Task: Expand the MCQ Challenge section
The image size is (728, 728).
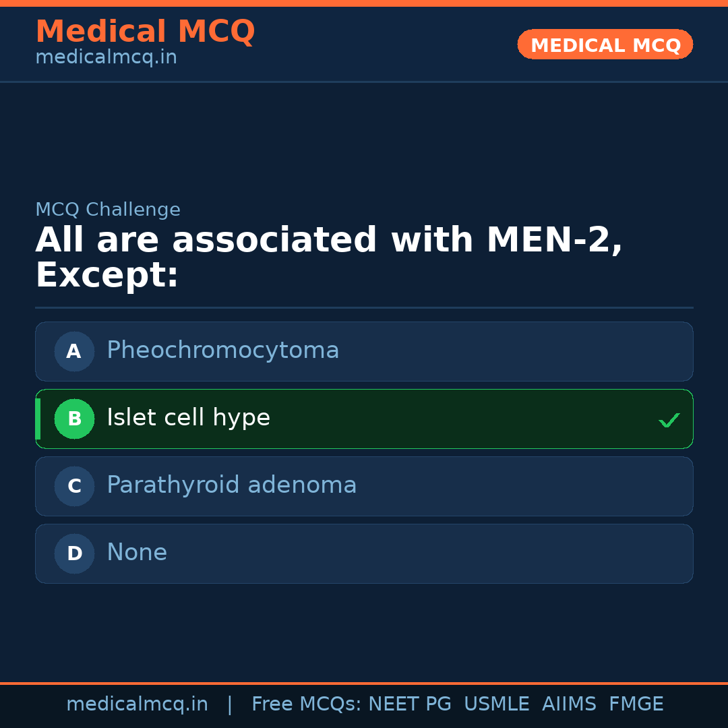Action: pyautogui.click(x=108, y=210)
